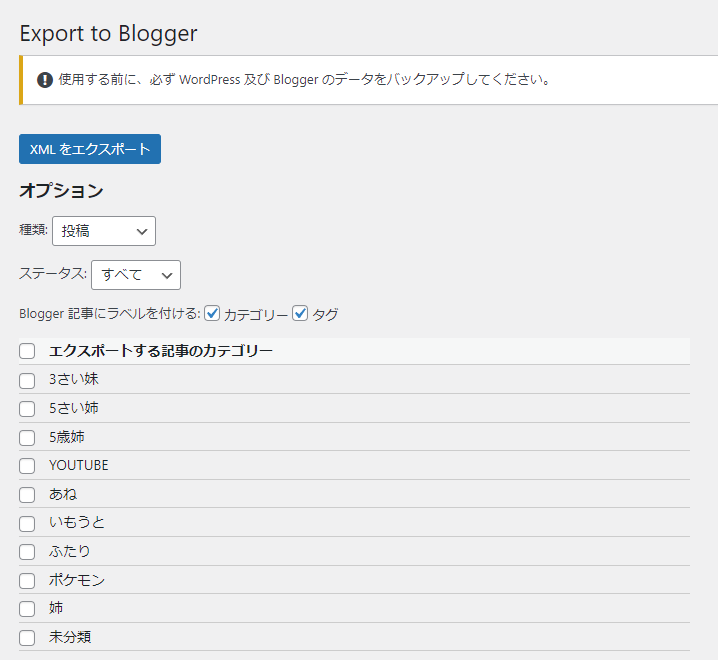
Task: Click the YOUTUBE category row label
Action: coord(78,466)
